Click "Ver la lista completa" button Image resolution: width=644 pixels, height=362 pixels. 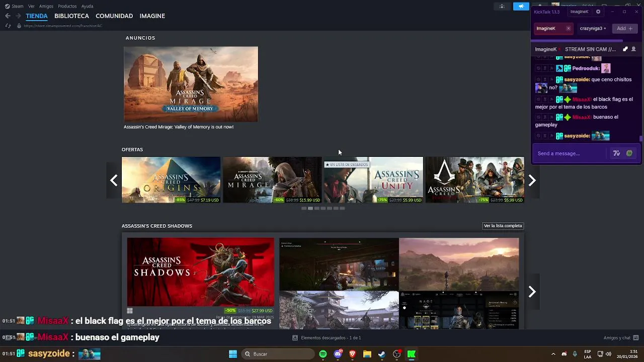pos(503,226)
